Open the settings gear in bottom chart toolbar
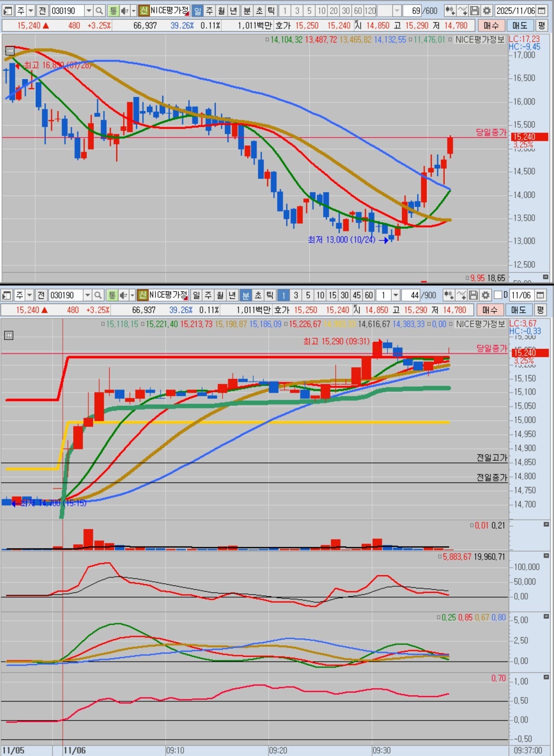The width and height of the screenshot is (554, 756). coord(485,295)
